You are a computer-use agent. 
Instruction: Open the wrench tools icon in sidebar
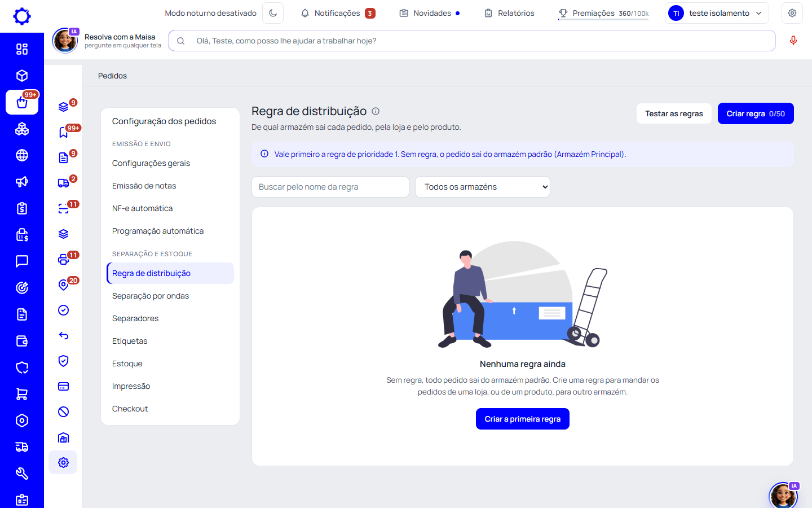(22, 474)
